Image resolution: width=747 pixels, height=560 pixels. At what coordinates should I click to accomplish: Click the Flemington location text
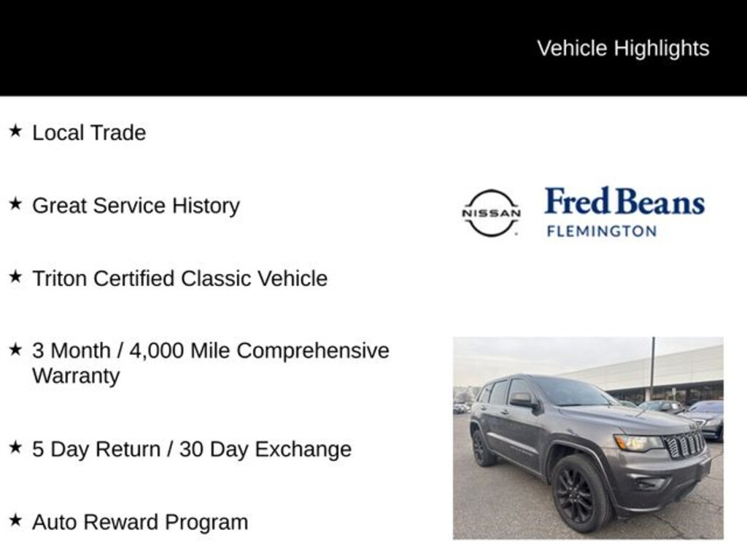pos(601,232)
